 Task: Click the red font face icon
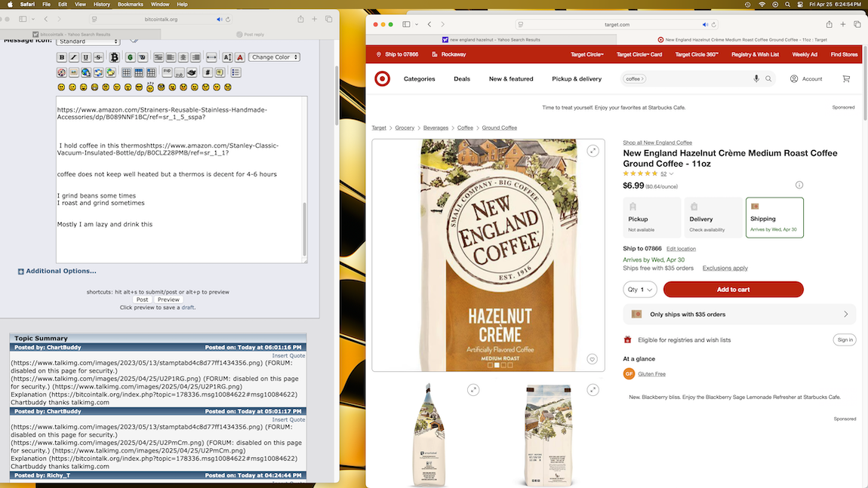click(x=240, y=57)
